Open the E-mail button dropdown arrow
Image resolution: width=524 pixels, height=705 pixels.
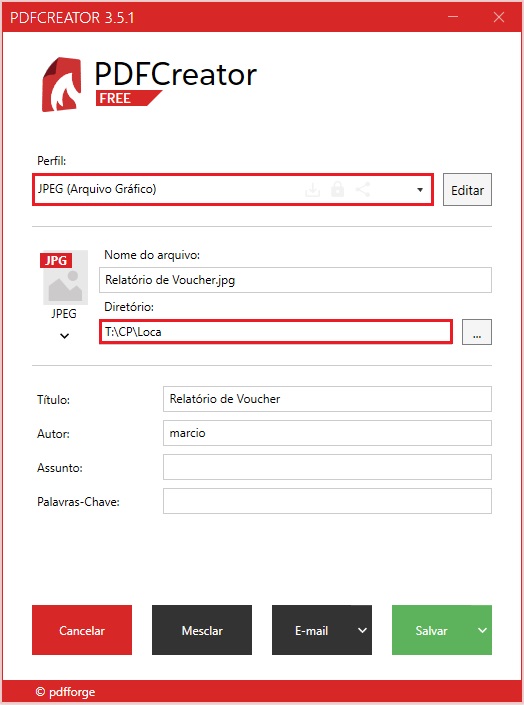[x=362, y=630]
